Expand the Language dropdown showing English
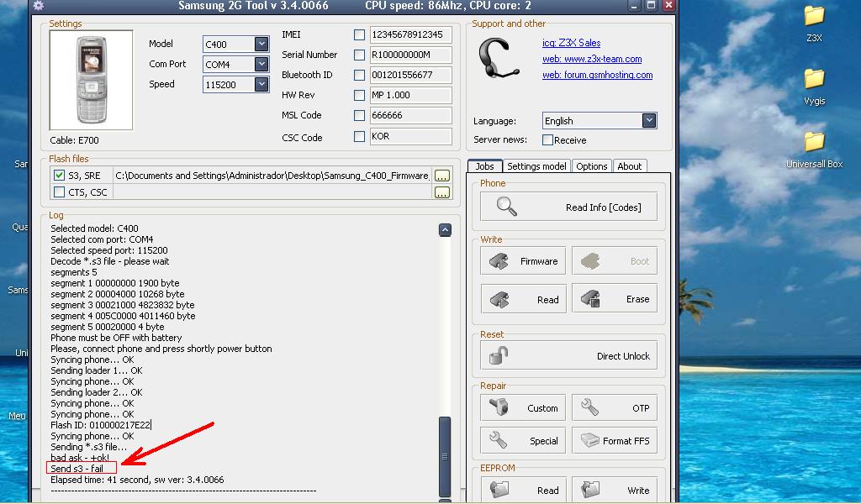The height and width of the screenshot is (504, 861). (x=649, y=121)
